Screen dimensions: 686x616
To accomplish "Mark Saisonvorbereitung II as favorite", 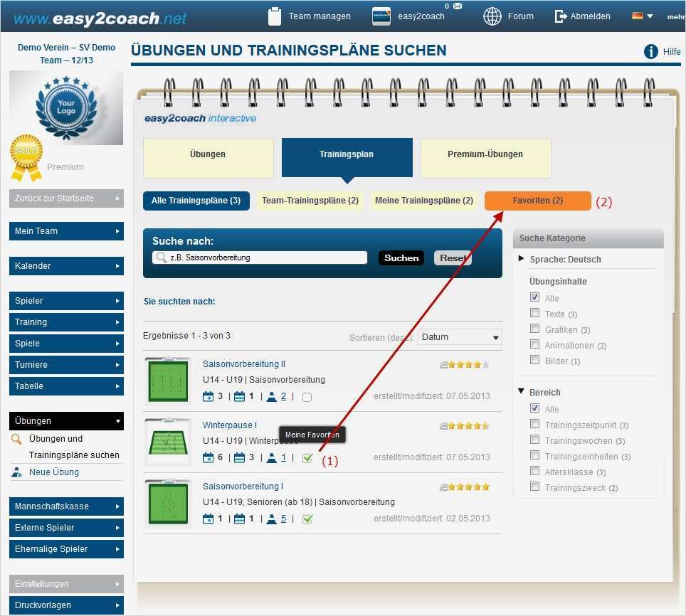I will coord(307,397).
